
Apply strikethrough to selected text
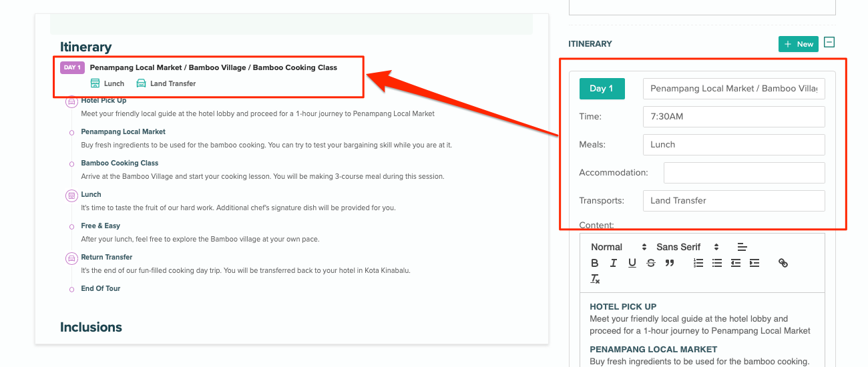tap(651, 263)
